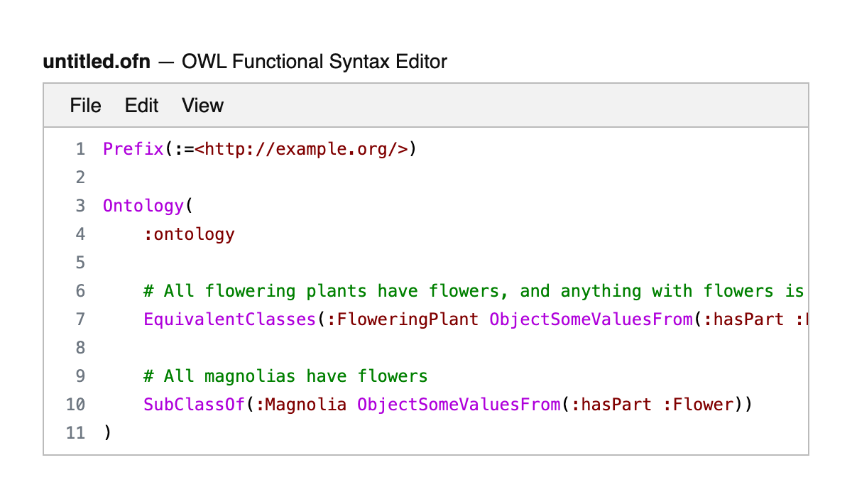The height and width of the screenshot is (504, 852).
Task: Open the View menu
Action: tap(202, 106)
